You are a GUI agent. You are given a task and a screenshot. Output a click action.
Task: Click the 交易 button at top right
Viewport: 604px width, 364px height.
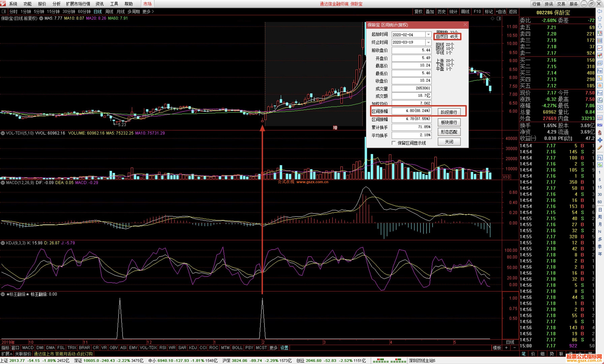pos(561,4)
